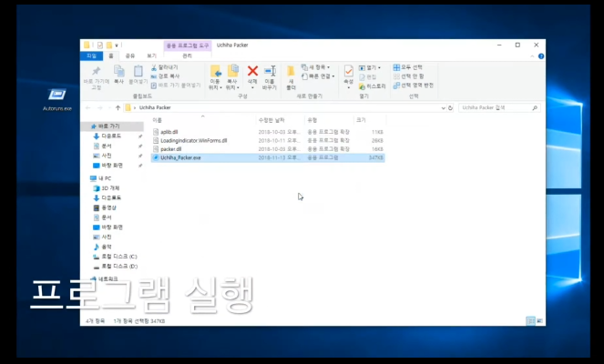
Task: Click the Properties (속성) ribbon icon
Action: (x=349, y=73)
